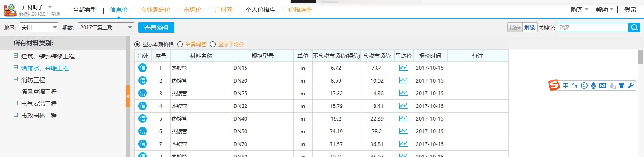The width and height of the screenshot is (644, 157).
Task: Click the 信 source icon for DN70 row
Action: (x=143, y=144)
